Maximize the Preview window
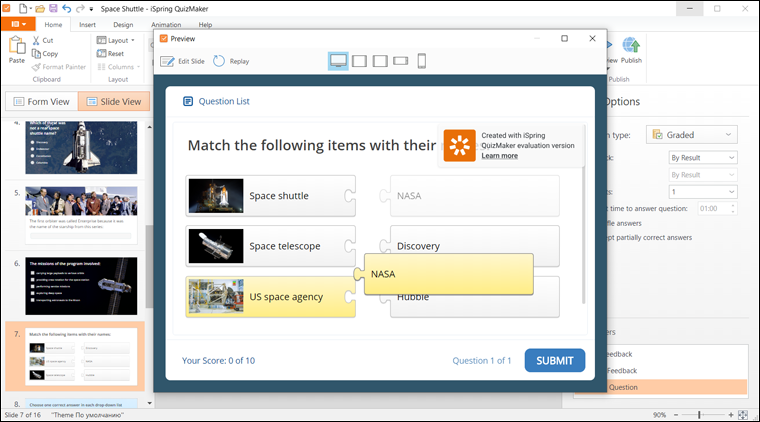This screenshot has width=760, height=422. pos(564,38)
